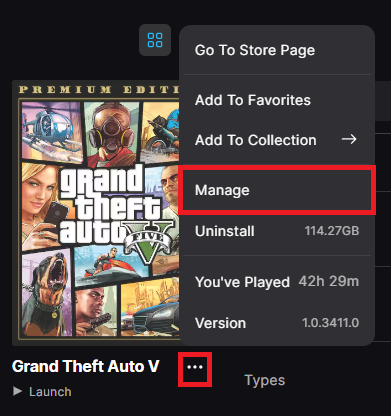
Task: Open the Add To Collection menu entry
Action: point(277,140)
